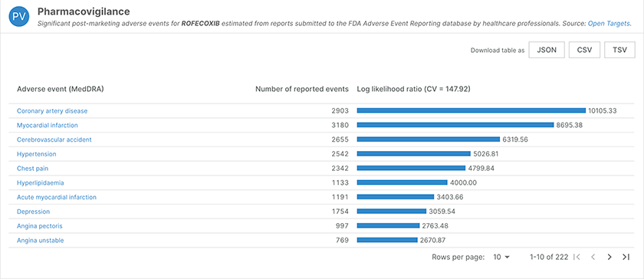Click the Depression likelihood bar
Screen dimensions: 644x279
click(x=392, y=212)
